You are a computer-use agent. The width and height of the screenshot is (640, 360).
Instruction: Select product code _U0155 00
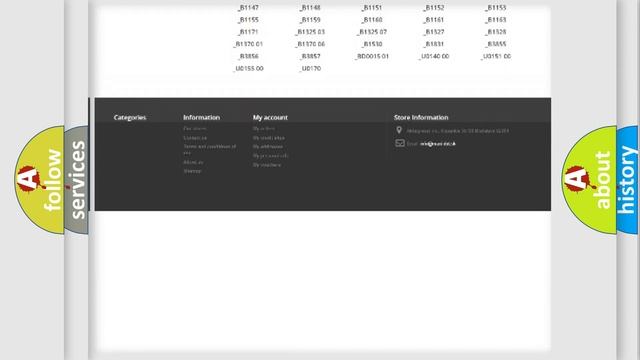coord(248,69)
